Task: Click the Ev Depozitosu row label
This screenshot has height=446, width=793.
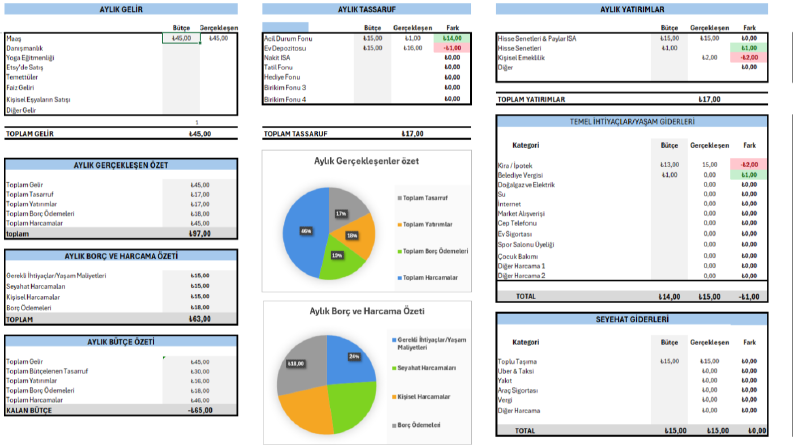Action: point(285,49)
